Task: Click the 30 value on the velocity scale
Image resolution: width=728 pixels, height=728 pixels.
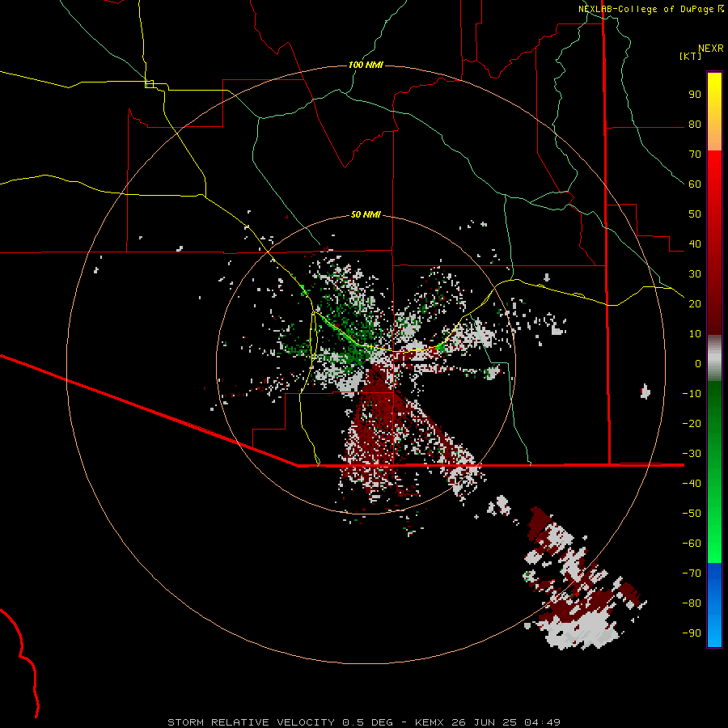Action: (x=695, y=274)
